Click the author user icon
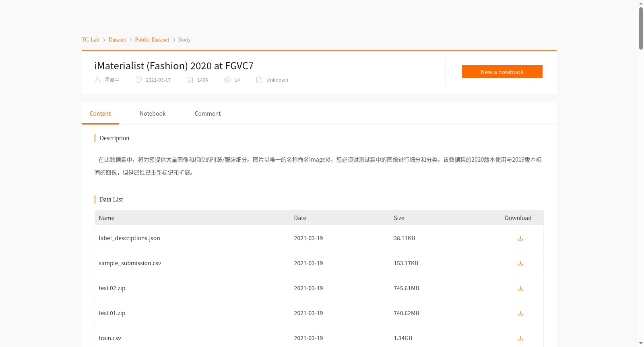 click(97, 80)
